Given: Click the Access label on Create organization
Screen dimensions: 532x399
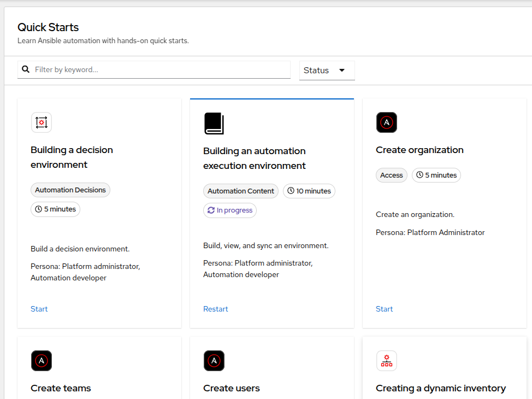Looking at the screenshot, I should click(x=392, y=175).
